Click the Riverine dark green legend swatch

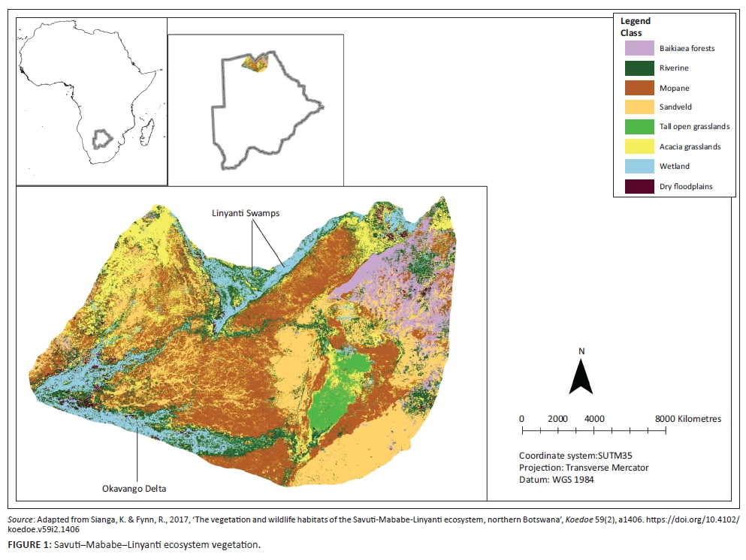(x=638, y=68)
